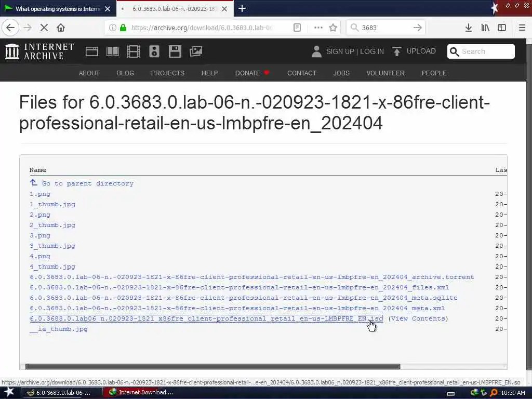Open the 2_thumb.jpg file link

tap(52, 225)
